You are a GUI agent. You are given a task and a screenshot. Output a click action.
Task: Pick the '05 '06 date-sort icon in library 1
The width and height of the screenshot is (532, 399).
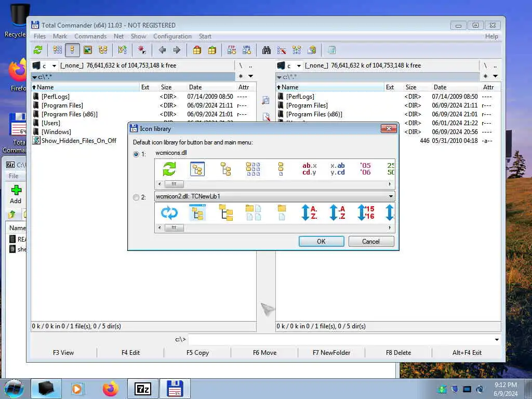pos(365,169)
